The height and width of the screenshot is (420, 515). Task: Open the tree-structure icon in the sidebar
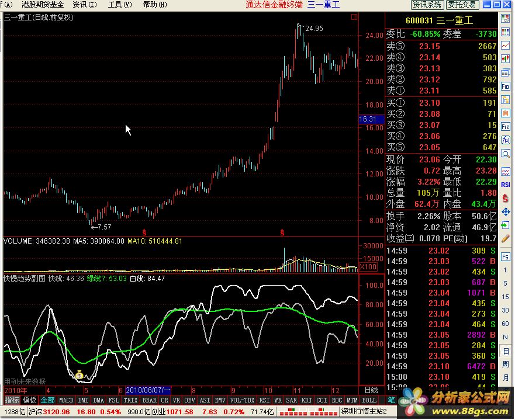coord(506,100)
